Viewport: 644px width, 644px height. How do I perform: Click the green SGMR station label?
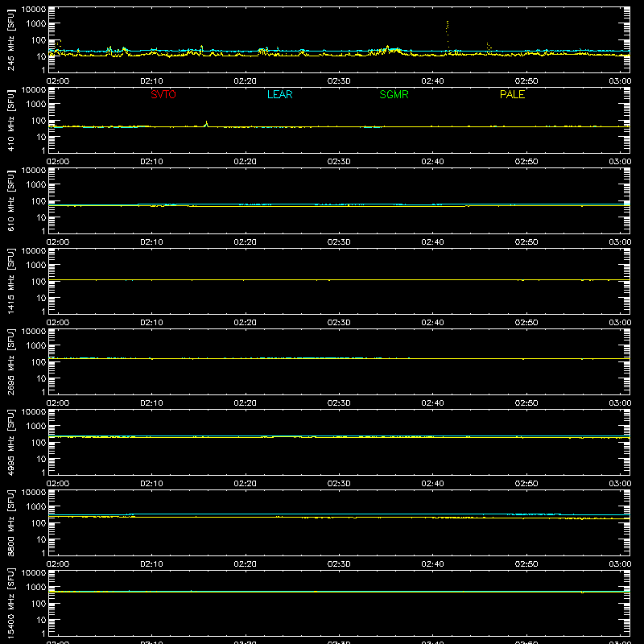pyautogui.click(x=394, y=94)
